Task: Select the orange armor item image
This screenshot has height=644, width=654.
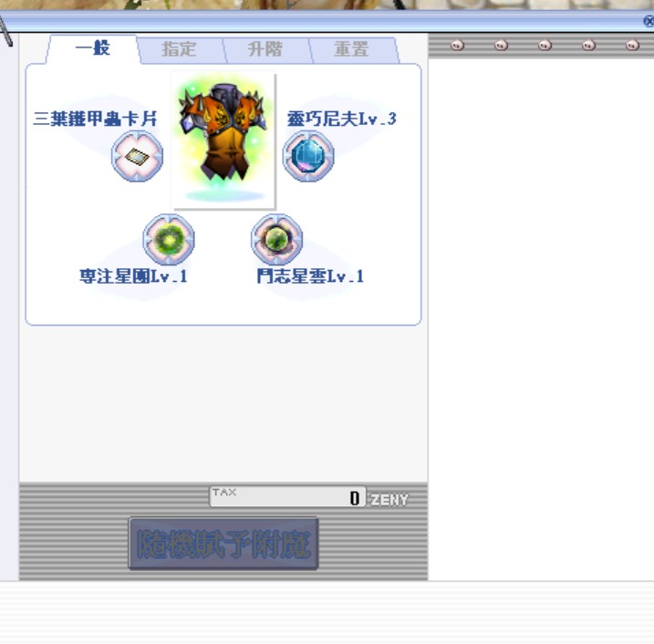Action: click(223, 140)
